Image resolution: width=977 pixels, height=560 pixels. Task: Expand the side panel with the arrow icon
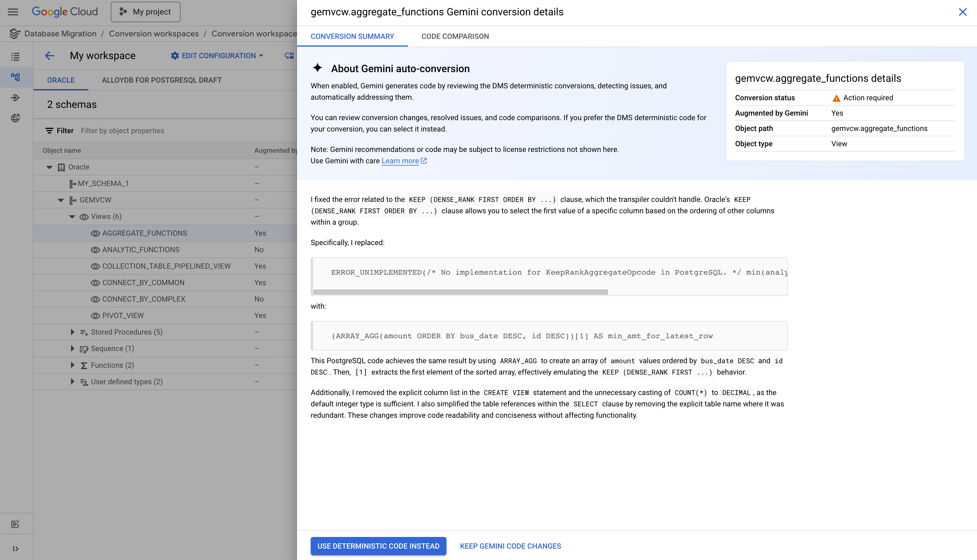15,548
